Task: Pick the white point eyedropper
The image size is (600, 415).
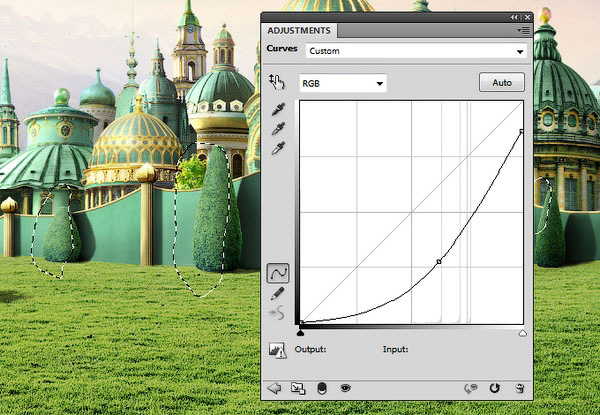Action: point(278,148)
